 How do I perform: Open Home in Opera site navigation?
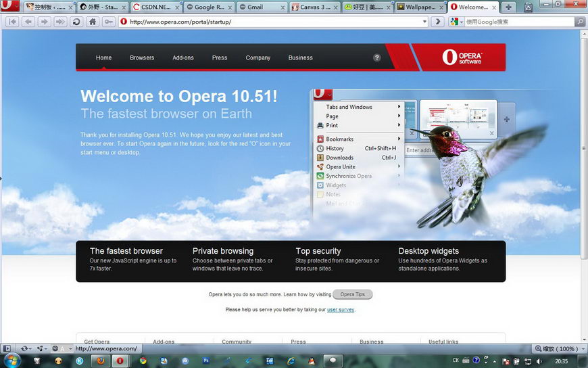pyautogui.click(x=103, y=57)
